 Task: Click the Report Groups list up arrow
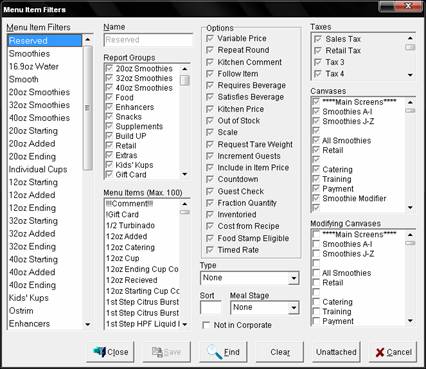tap(185, 69)
